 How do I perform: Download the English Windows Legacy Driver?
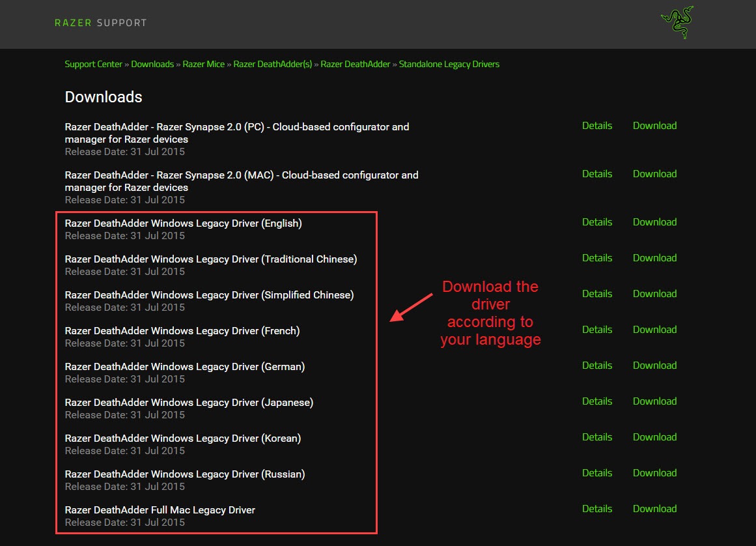654,222
